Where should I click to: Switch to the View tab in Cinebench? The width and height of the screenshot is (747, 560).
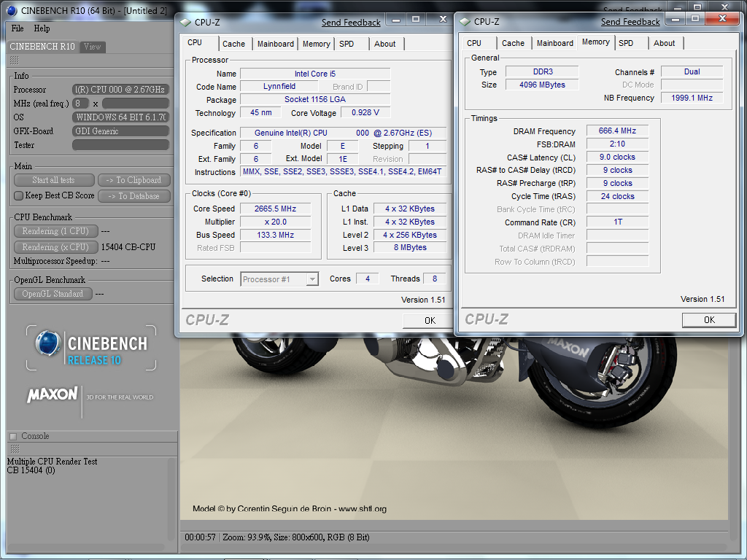click(x=93, y=47)
